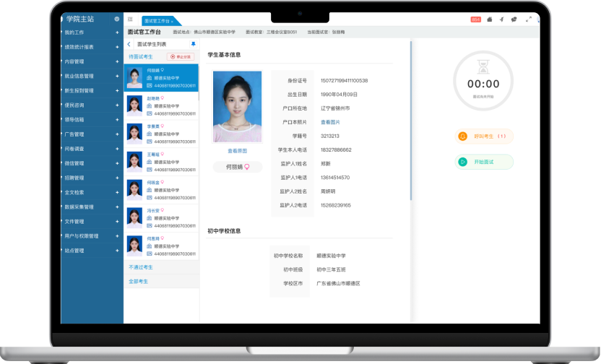Close the 面试官工作台 tab
601x364 pixels.
172,22
